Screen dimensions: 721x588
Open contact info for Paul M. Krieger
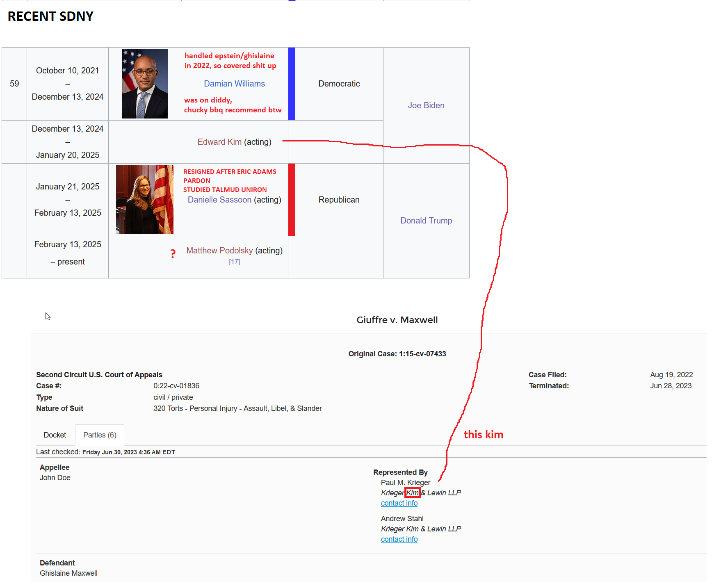pos(399,503)
